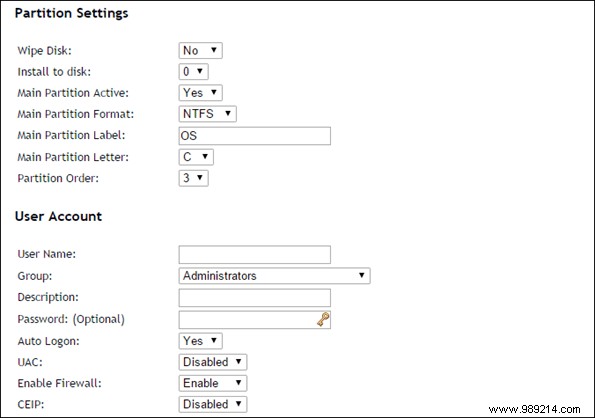Open the Wipe Disk dropdown
This screenshot has width=595, height=418.
[x=200, y=50]
